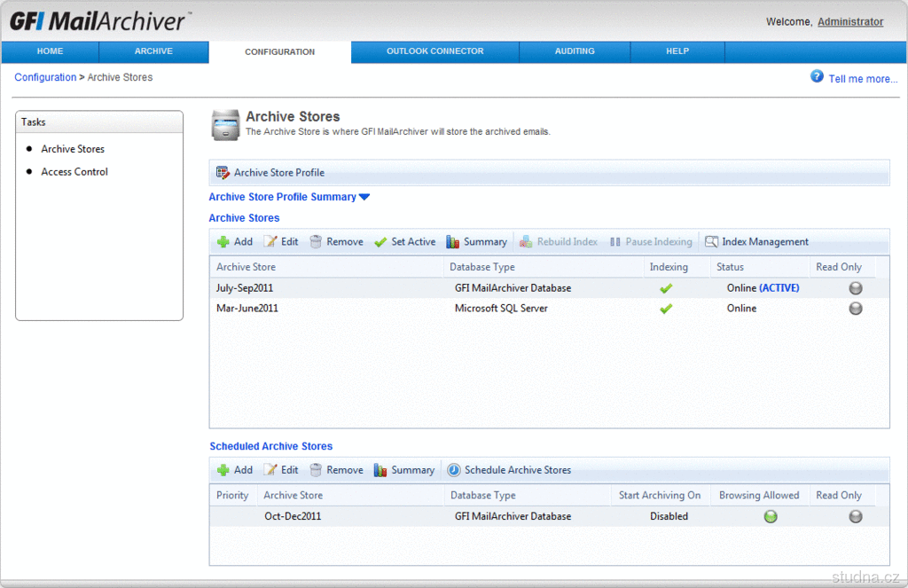Click Edit icon in Archive Stores toolbar
This screenshot has width=908, height=588.
[270, 242]
